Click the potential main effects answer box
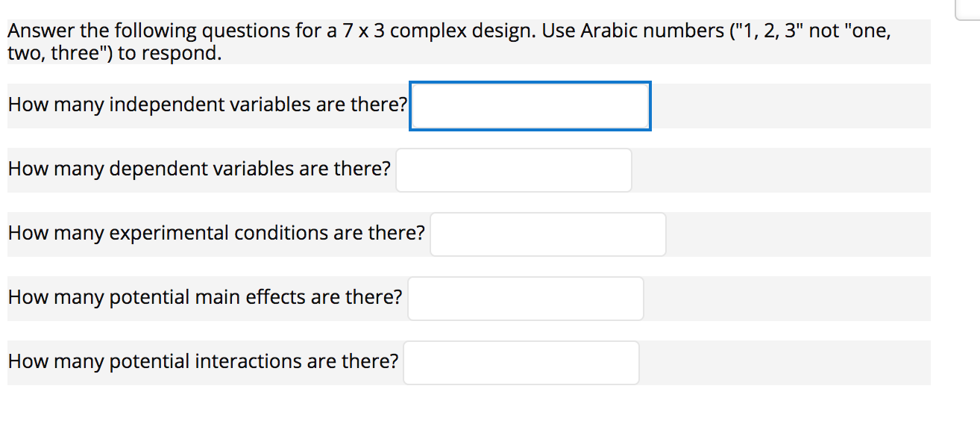The height and width of the screenshot is (433, 980). pyautogui.click(x=525, y=298)
